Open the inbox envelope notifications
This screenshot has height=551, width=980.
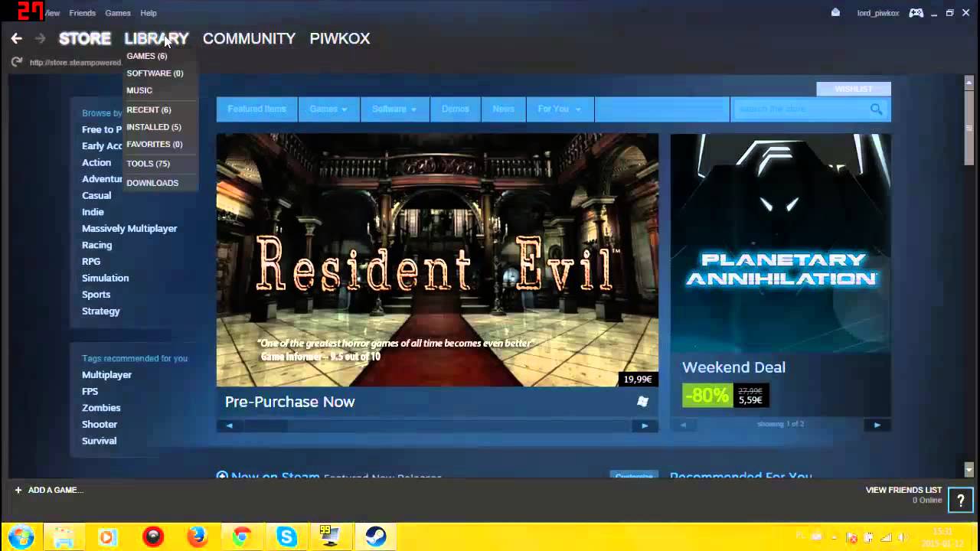[835, 12]
